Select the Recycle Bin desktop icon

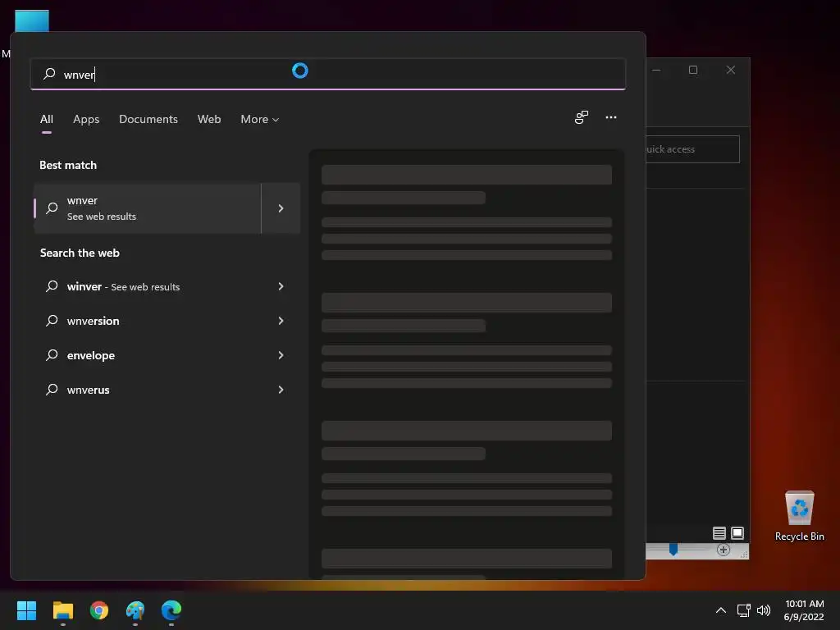click(799, 516)
